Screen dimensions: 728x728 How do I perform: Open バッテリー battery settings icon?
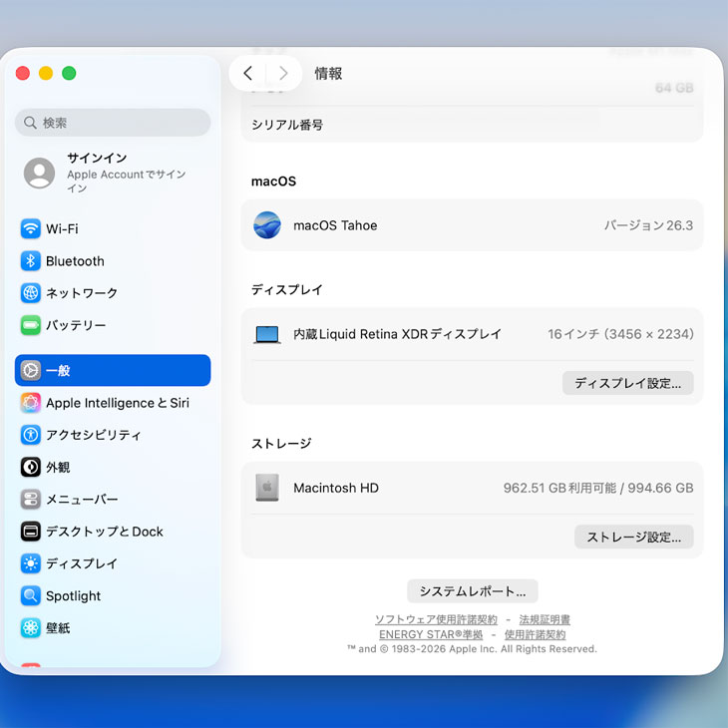[x=31, y=325]
